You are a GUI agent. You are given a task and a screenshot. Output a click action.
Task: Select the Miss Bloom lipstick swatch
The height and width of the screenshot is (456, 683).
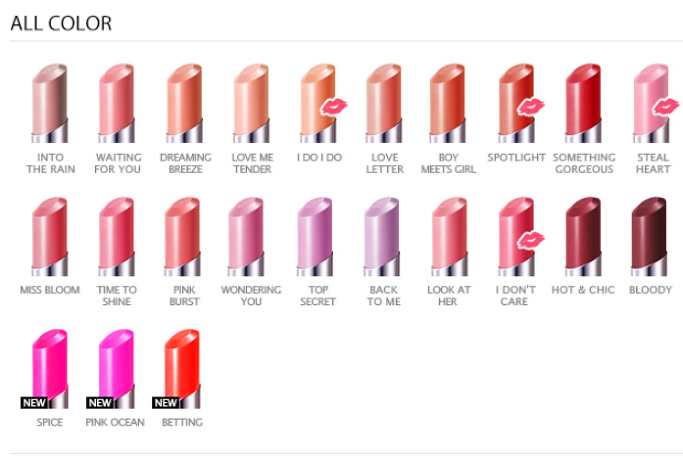point(50,236)
